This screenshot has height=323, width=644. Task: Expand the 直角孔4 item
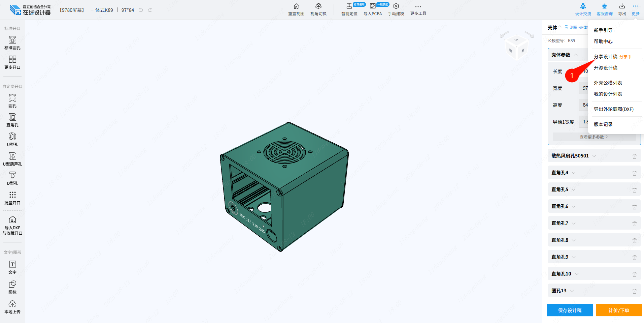click(x=574, y=173)
